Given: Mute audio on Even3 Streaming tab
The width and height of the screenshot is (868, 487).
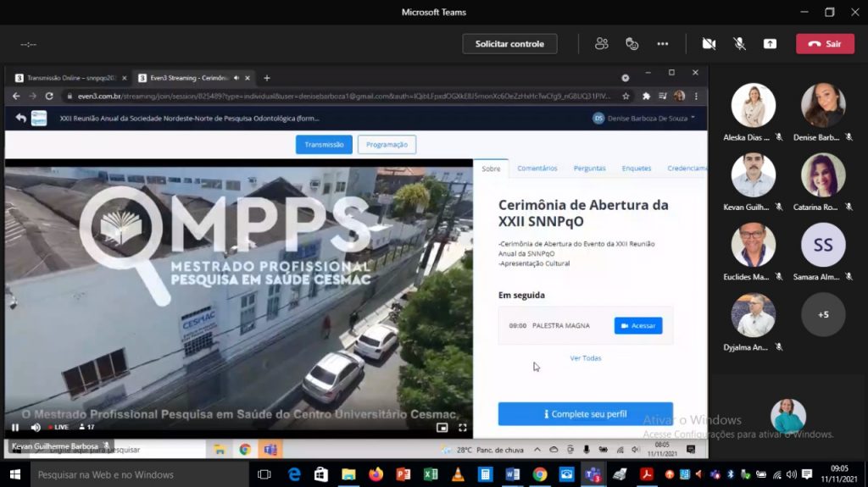Looking at the screenshot, I should (x=236, y=78).
